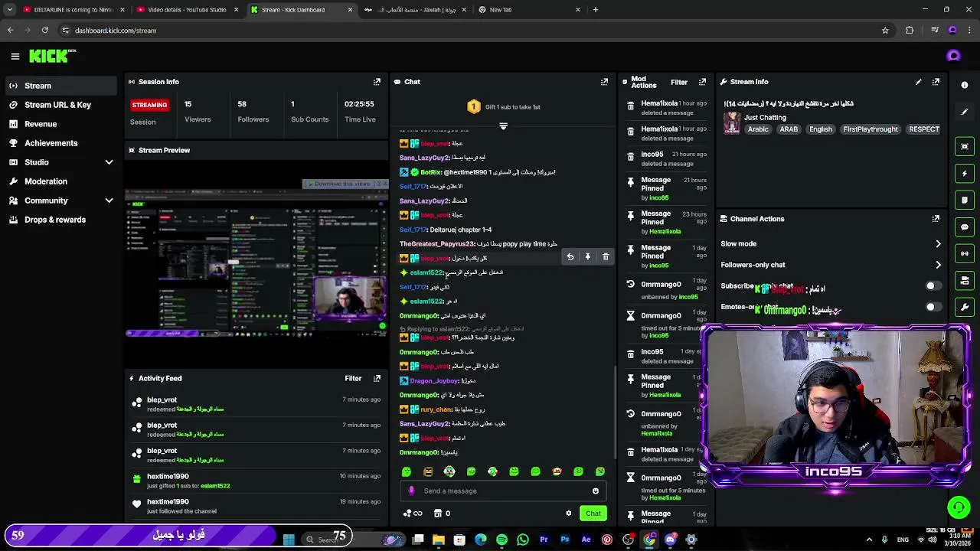Expand the Community sidebar section
980x551 pixels.
click(109, 201)
